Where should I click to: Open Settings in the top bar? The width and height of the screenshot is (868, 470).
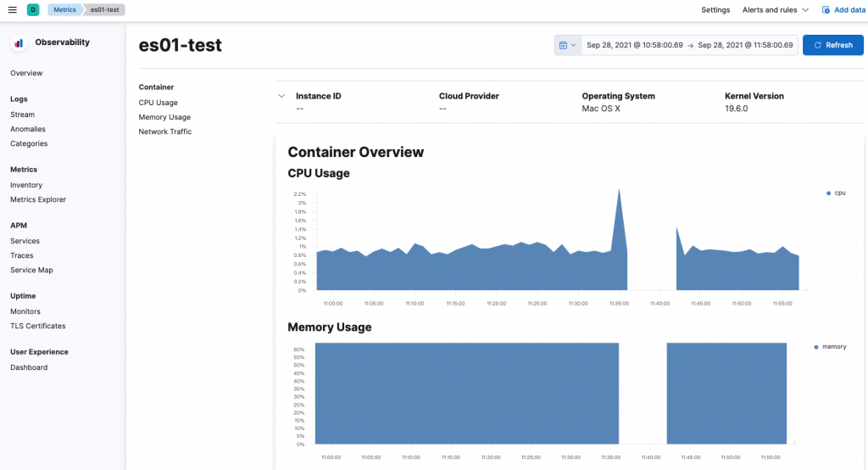pos(715,10)
